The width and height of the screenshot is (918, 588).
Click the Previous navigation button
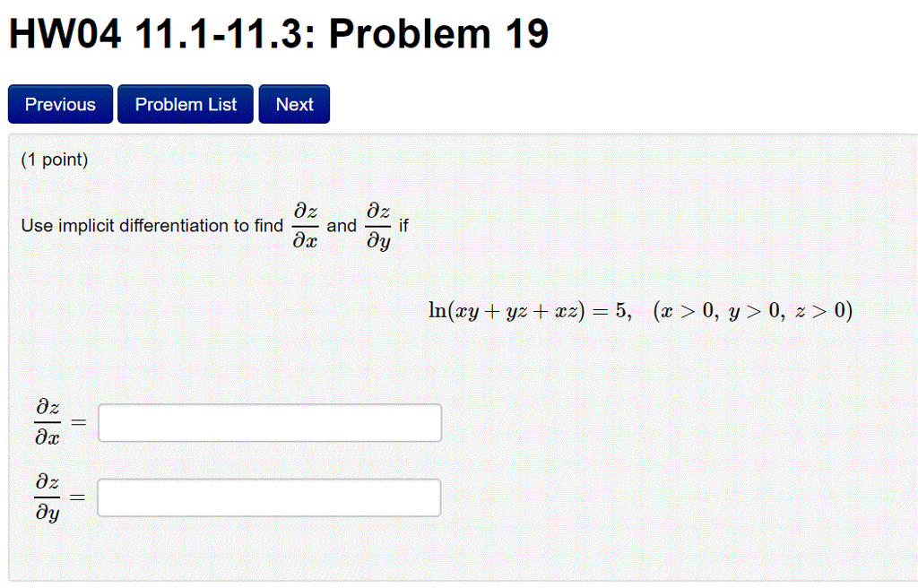tap(59, 104)
